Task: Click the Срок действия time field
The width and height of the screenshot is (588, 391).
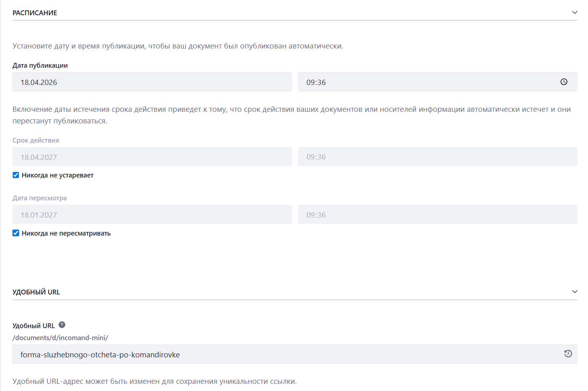Action: (437, 157)
